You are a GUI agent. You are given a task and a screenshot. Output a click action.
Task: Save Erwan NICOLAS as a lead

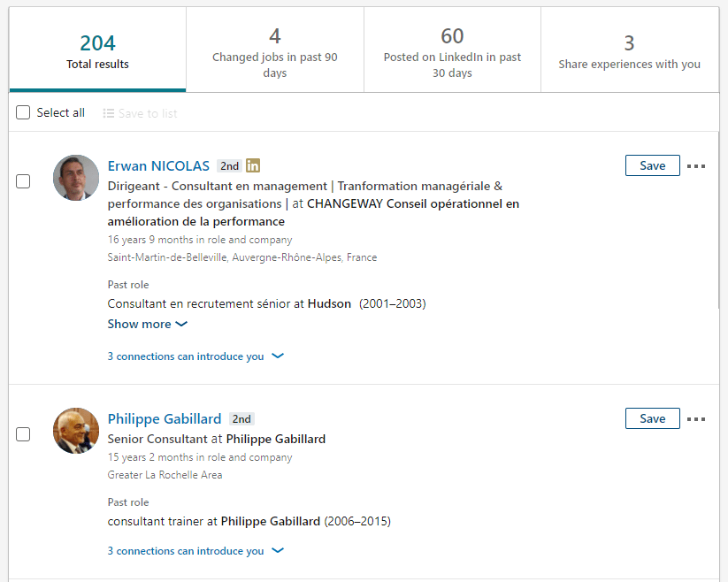pyautogui.click(x=652, y=165)
